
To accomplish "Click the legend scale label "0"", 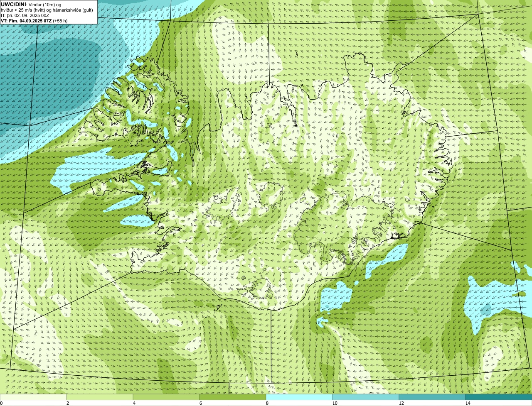I will click(x=1, y=403).
